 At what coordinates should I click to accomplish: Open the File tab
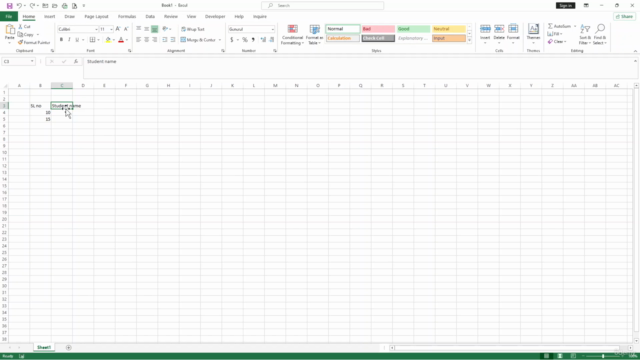[x=9, y=16]
